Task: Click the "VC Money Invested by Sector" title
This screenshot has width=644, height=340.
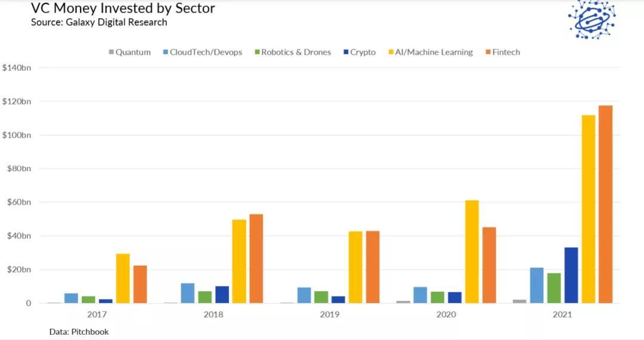Action: pyautogui.click(x=123, y=8)
